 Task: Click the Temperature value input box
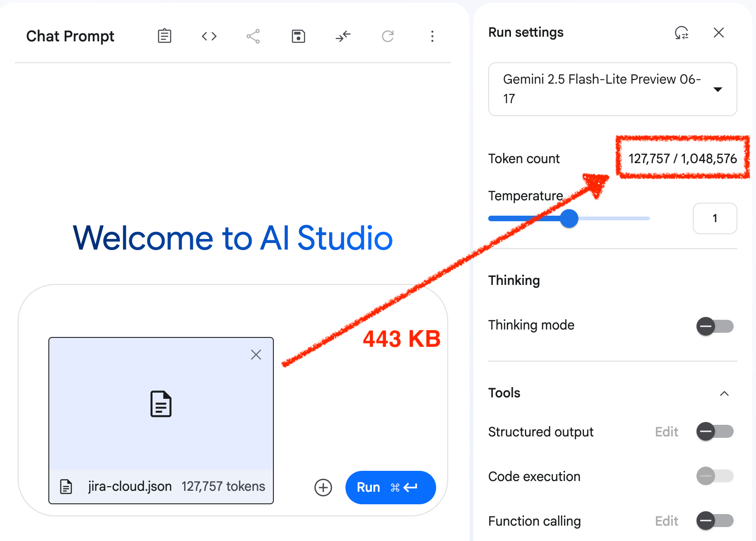pyautogui.click(x=715, y=218)
